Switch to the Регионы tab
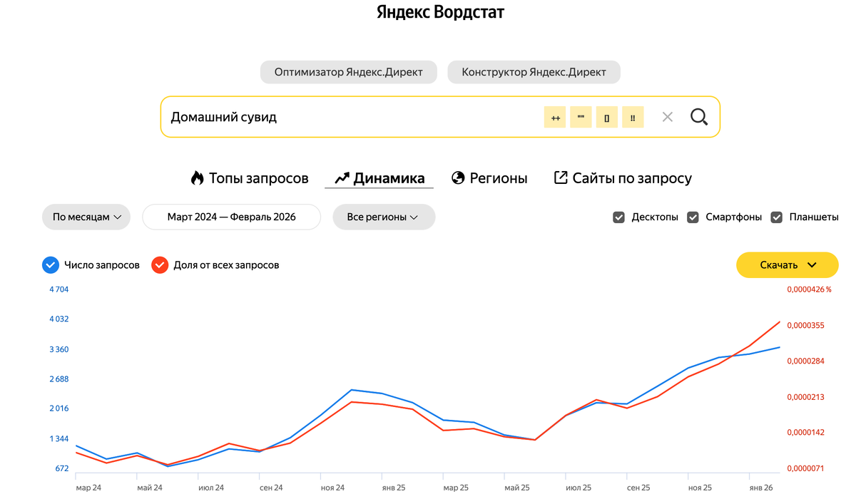Image resolution: width=856 pixels, height=504 pixels. [x=489, y=178]
